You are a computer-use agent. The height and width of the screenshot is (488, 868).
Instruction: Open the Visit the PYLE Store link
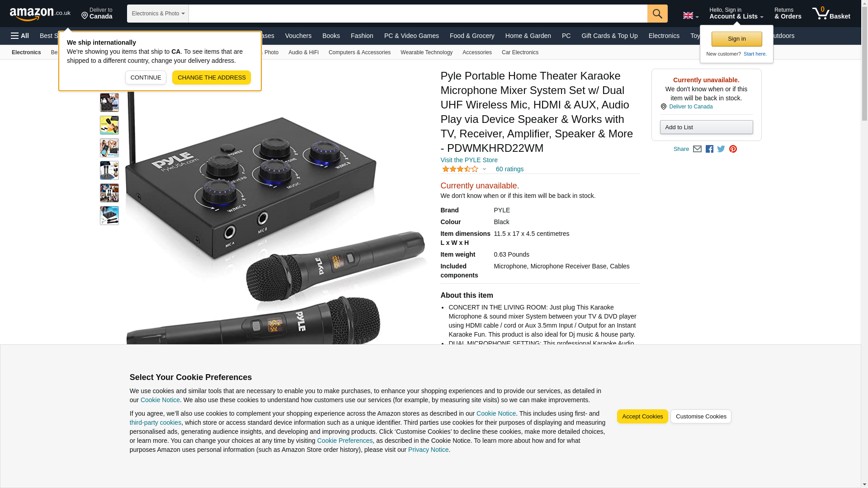pyautogui.click(x=469, y=160)
